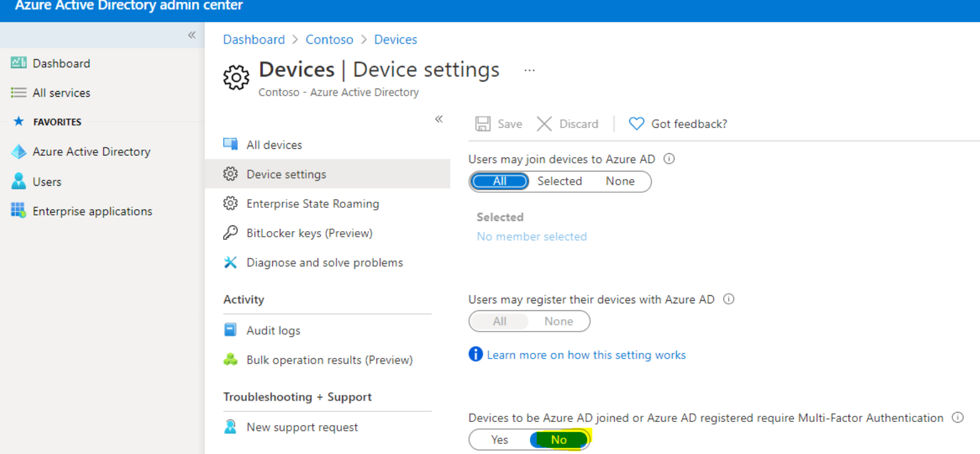The width and height of the screenshot is (980, 454).
Task: Open All services in sidebar
Action: pos(62,93)
